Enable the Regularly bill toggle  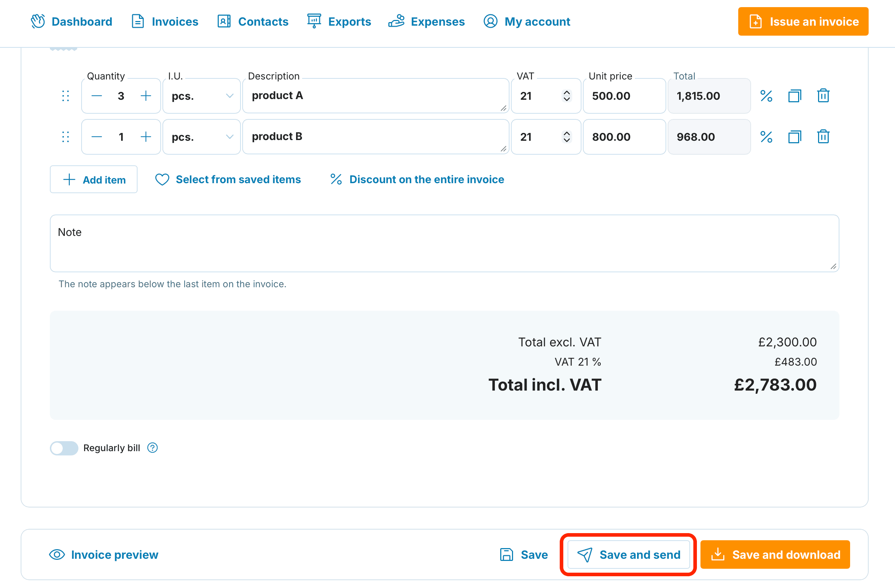pos(64,448)
